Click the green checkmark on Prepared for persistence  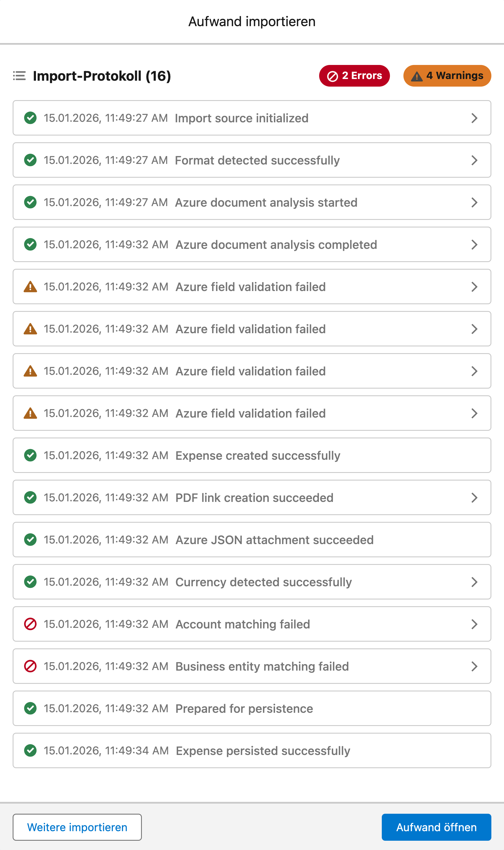pyautogui.click(x=30, y=708)
